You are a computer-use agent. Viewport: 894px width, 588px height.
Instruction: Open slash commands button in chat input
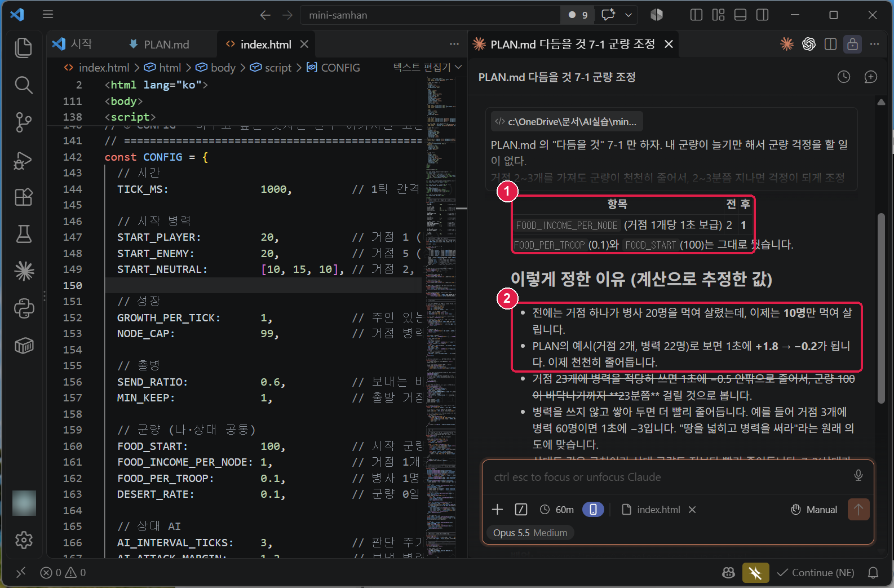click(x=521, y=510)
